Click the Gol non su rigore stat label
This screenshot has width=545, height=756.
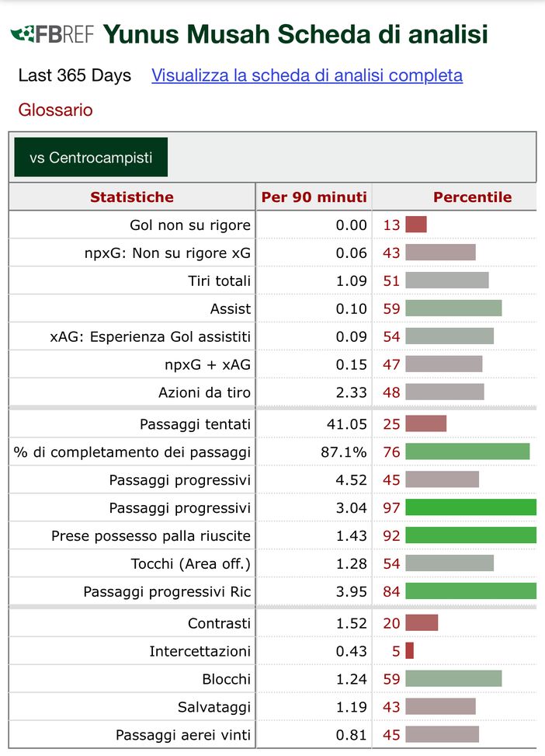click(x=190, y=225)
